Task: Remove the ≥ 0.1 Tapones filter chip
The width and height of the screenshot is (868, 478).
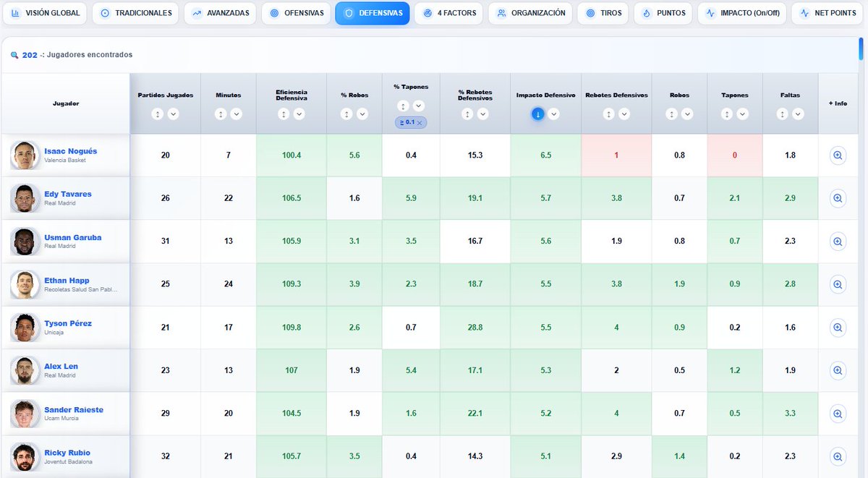Action: click(420, 123)
